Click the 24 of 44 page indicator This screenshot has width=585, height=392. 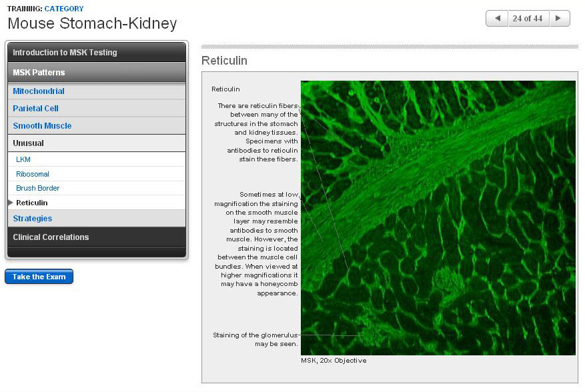point(528,18)
